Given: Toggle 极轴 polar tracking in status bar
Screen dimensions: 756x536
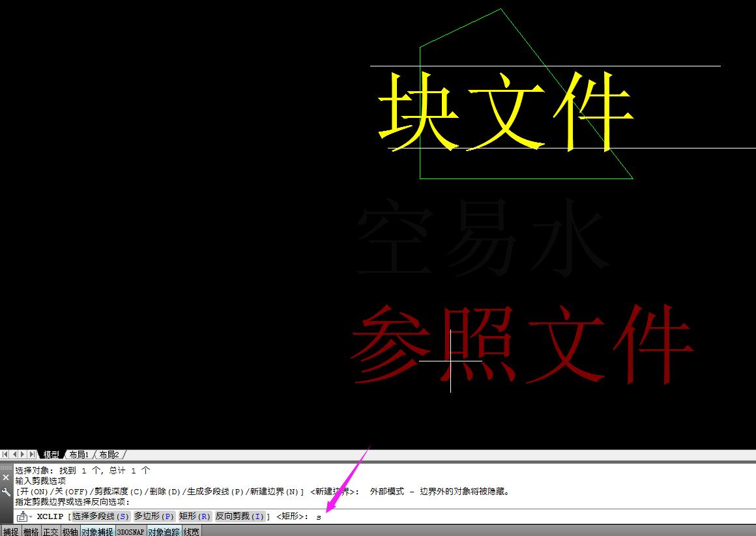Looking at the screenshot, I should (70, 531).
